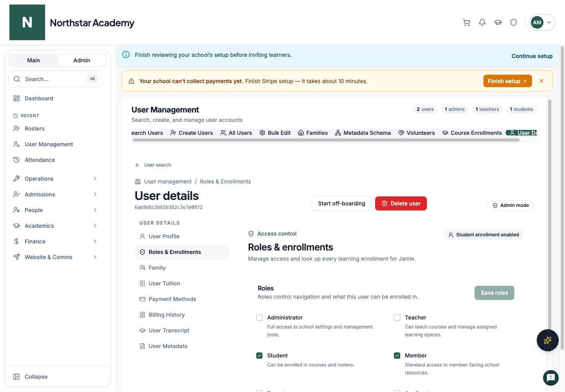Open notifications bell
565x392 pixels.
[482, 22]
